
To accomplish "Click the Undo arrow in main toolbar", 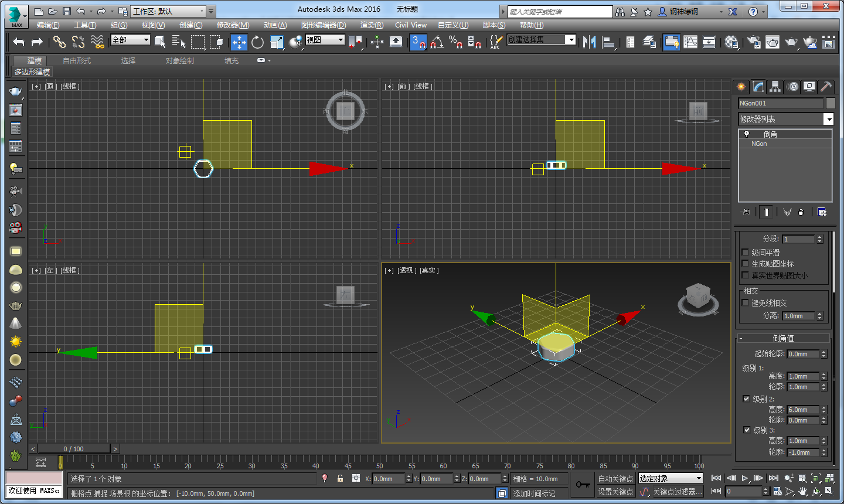I will coord(19,42).
